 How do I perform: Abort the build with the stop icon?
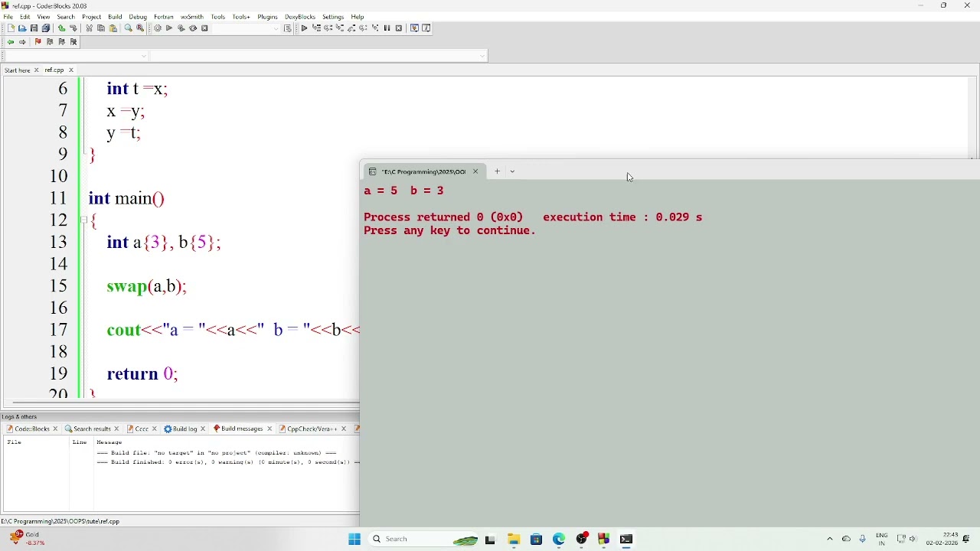point(205,28)
